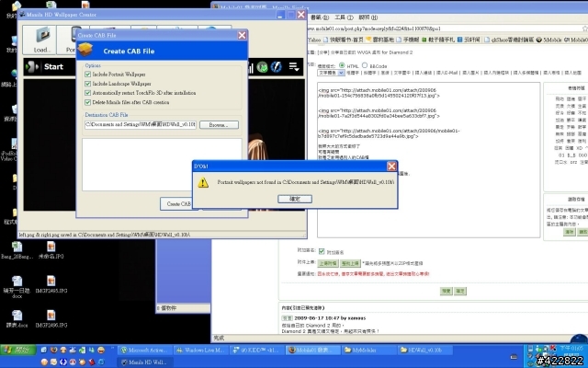Open the 書籤 menu in Firefox
Viewport: 588px width, 368px height.
pyautogui.click(x=319, y=17)
